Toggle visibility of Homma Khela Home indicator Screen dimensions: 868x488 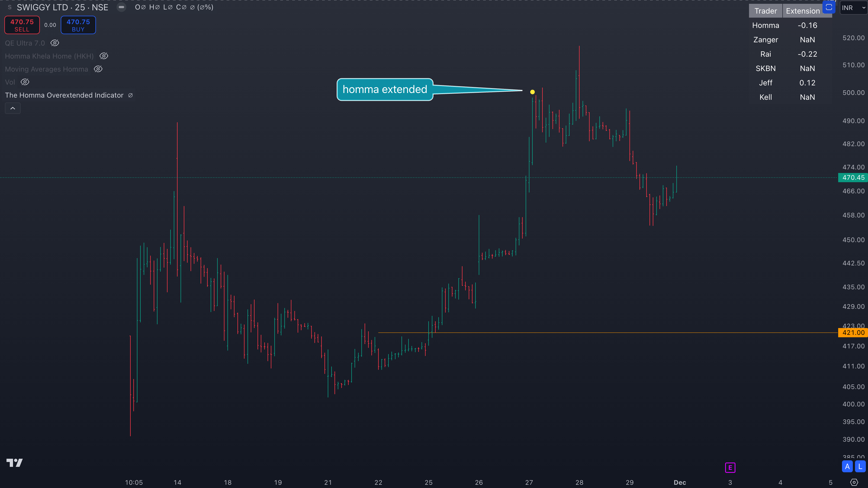pos(104,56)
